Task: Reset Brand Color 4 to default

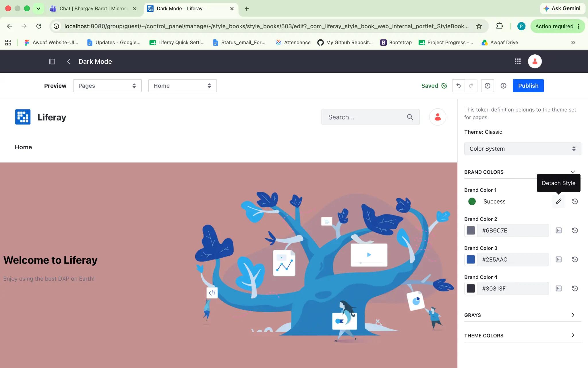Action: click(x=575, y=289)
